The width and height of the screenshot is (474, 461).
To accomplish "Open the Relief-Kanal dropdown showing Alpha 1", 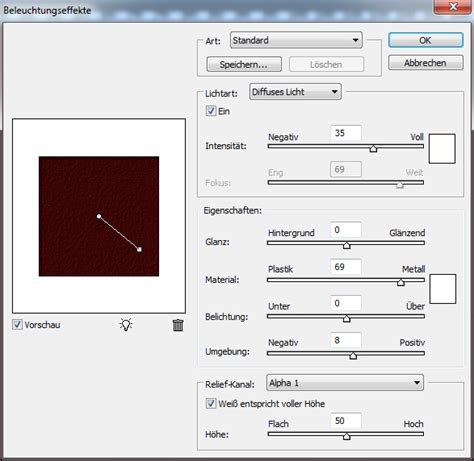I will (345, 383).
